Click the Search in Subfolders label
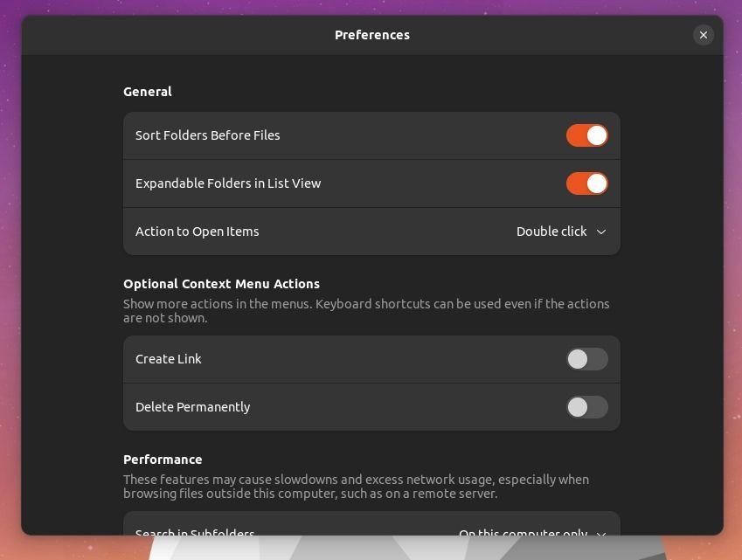Viewport: 742px width, 560px height. point(195,534)
